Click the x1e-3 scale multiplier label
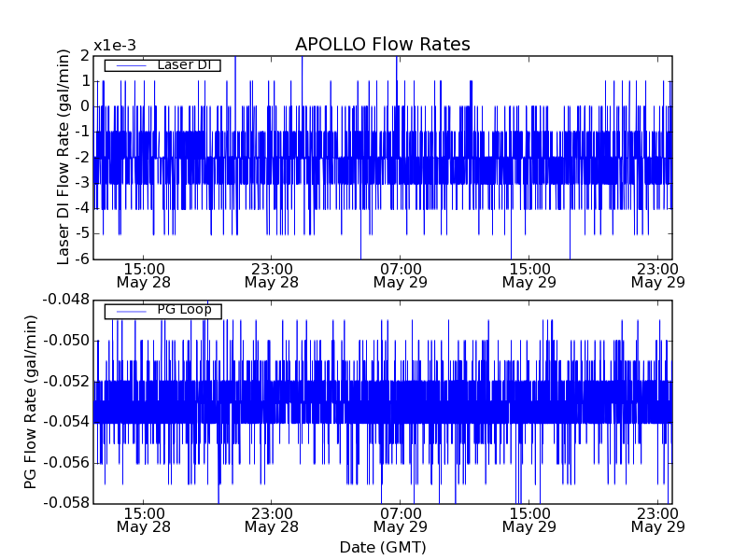Image resolution: width=747 pixels, height=560 pixels. (x=115, y=46)
